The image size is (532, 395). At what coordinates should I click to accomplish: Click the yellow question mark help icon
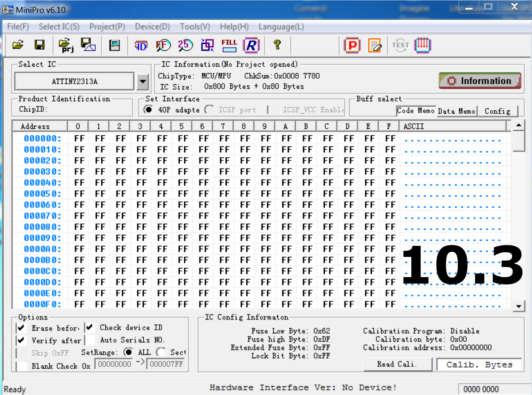point(277,45)
